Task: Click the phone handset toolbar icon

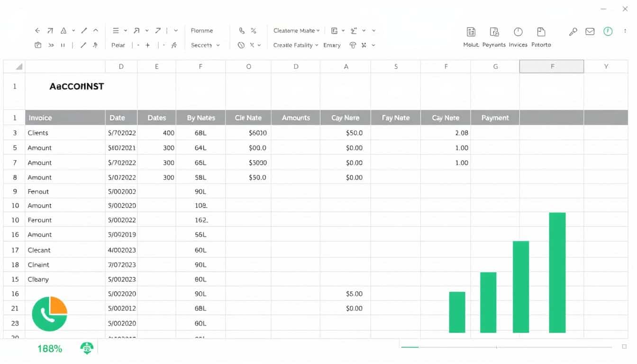Action: (x=242, y=30)
